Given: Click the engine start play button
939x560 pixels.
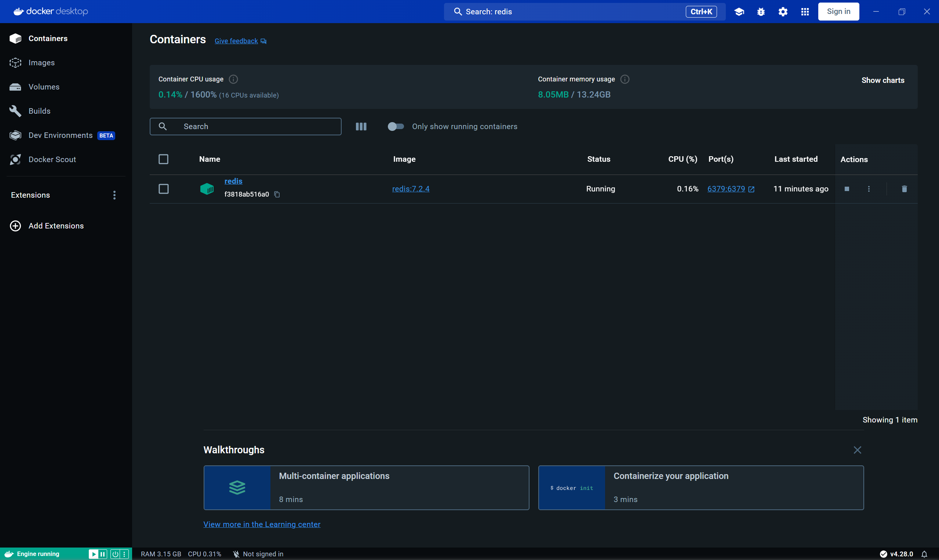Looking at the screenshot, I should click(93, 554).
